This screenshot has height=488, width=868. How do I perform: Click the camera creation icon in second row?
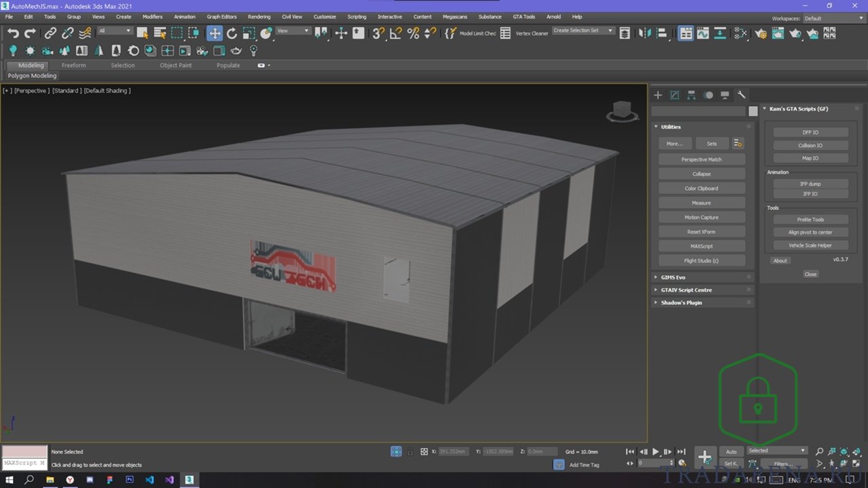click(x=47, y=50)
